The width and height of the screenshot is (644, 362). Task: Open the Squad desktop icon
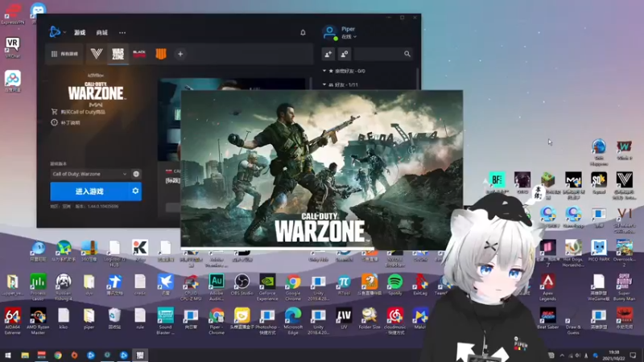(x=598, y=183)
